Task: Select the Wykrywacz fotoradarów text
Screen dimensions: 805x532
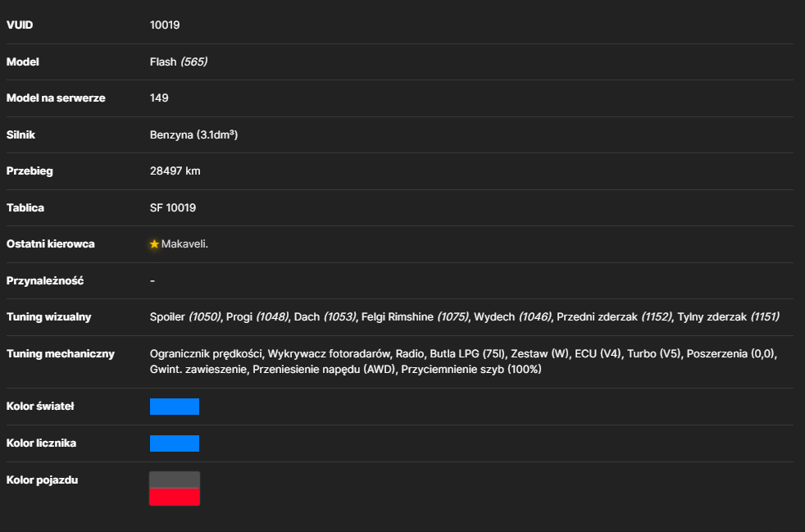Action: (329, 354)
